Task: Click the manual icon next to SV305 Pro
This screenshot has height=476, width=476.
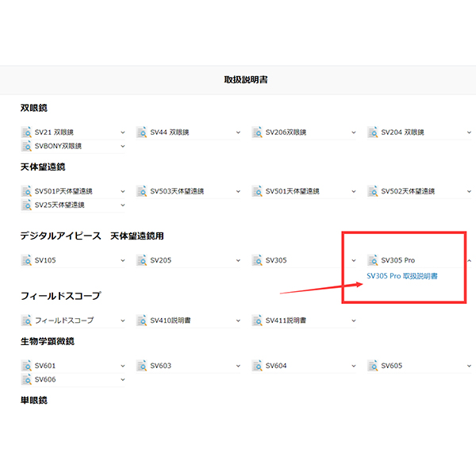Action: click(373, 260)
